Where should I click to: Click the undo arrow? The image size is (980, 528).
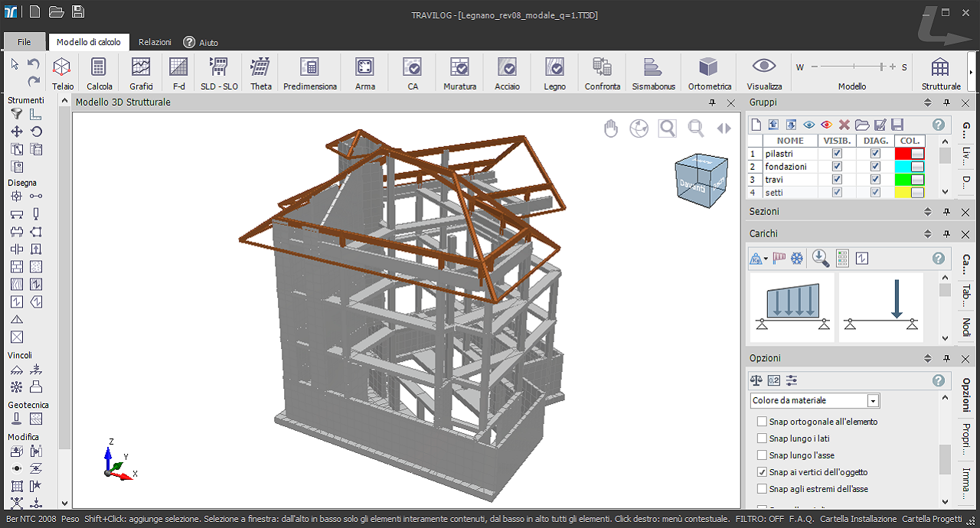pos(34,64)
